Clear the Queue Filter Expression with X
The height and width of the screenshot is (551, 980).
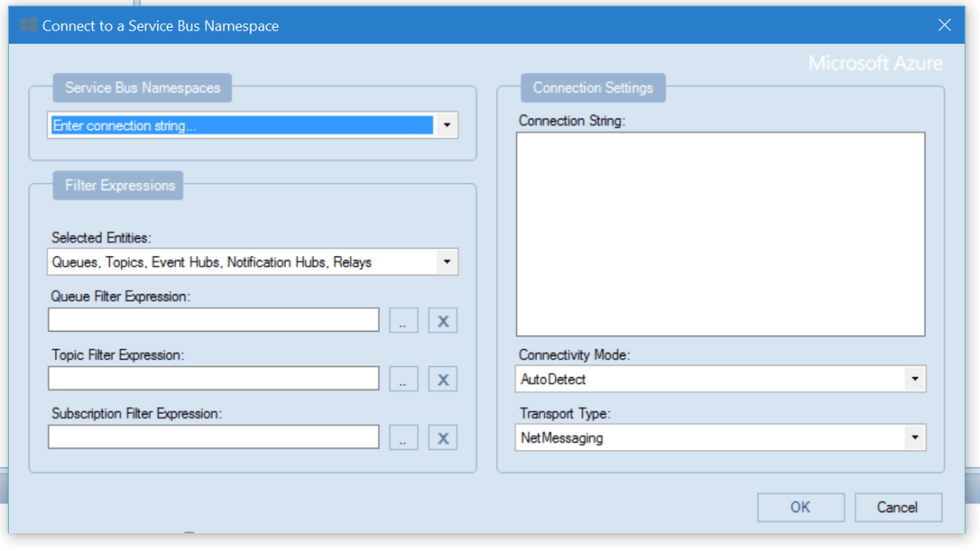pyautogui.click(x=443, y=321)
